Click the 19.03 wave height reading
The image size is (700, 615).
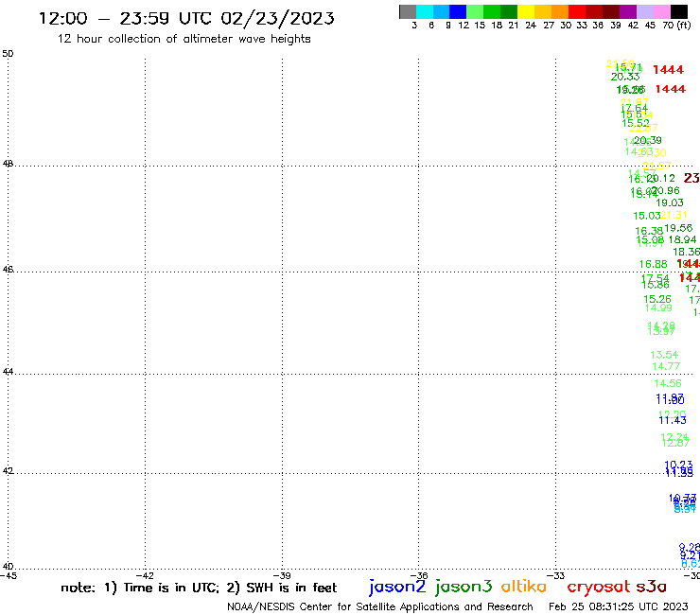[669, 202]
